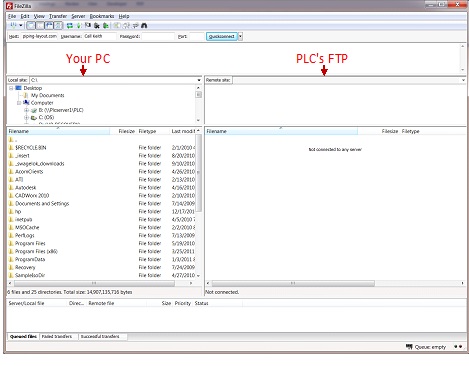Expand the B: Plcserver1 PLC drive

click(26, 110)
